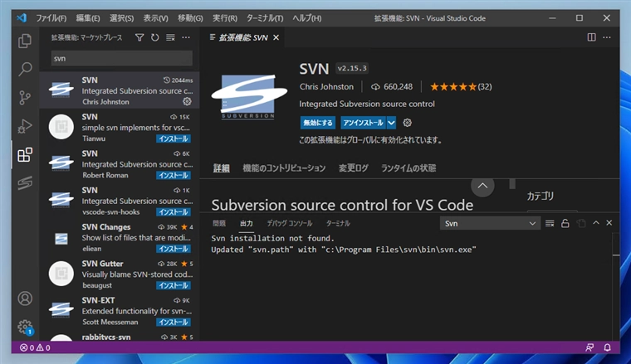Install the SVN-EXT extension
Image resolution: width=631 pixels, height=364 pixels.
pos(174,323)
